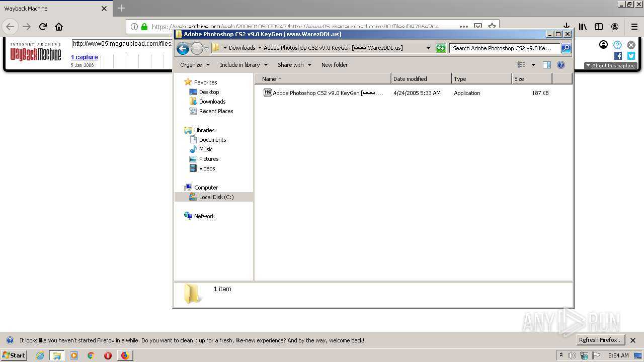Screen dimensions: 644x362
Task: Open Music library
Action: (x=206, y=149)
